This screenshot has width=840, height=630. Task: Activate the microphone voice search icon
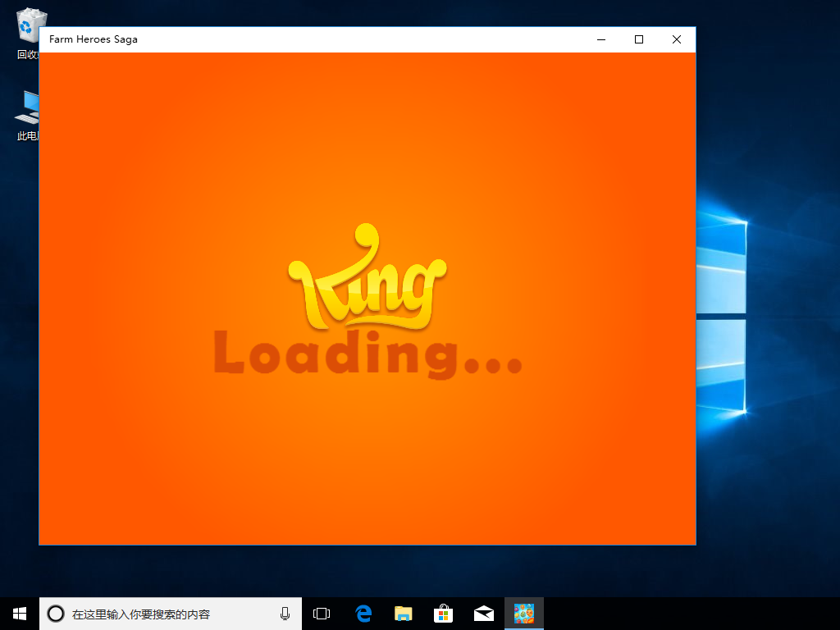pyautogui.click(x=285, y=614)
